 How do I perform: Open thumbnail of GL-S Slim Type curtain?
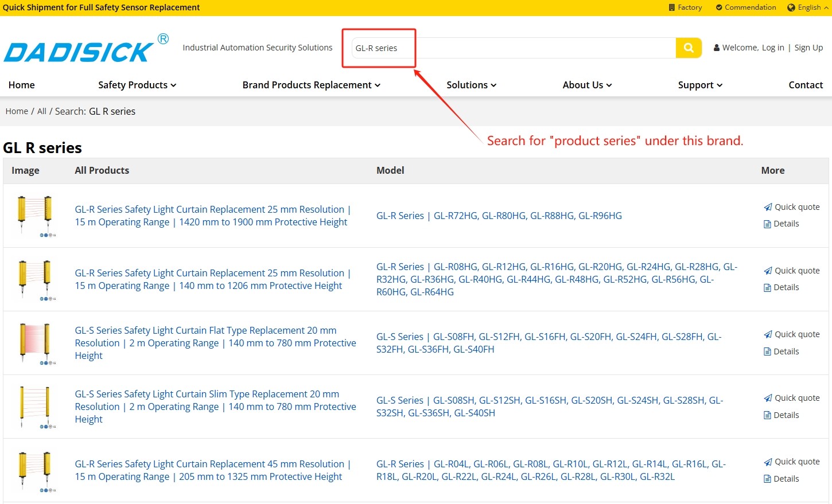36,407
